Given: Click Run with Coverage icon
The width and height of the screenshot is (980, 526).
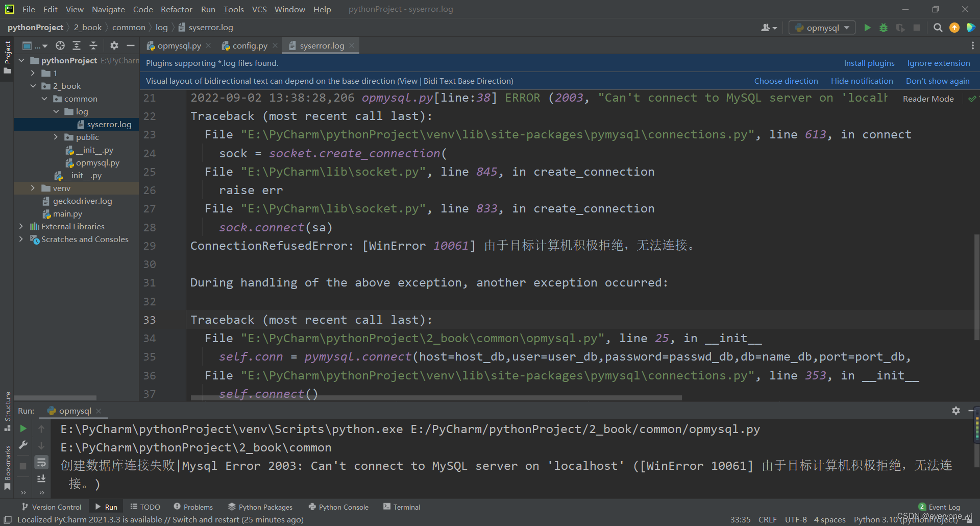Looking at the screenshot, I should 900,28.
